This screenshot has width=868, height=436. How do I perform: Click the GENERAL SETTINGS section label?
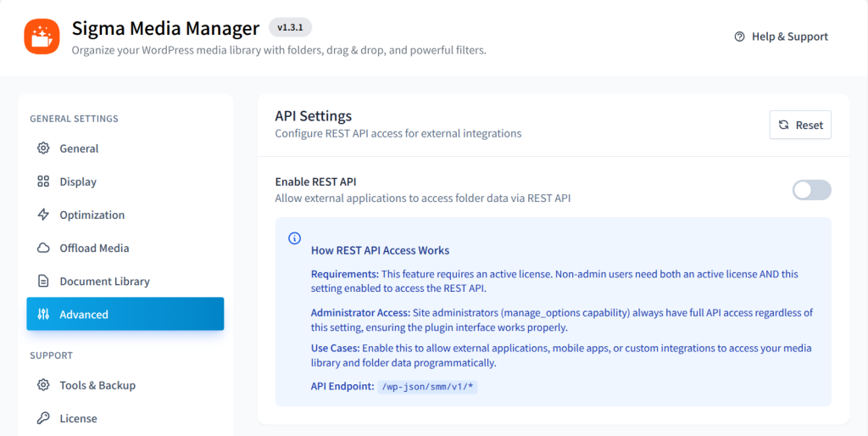pyautogui.click(x=74, y=119)
